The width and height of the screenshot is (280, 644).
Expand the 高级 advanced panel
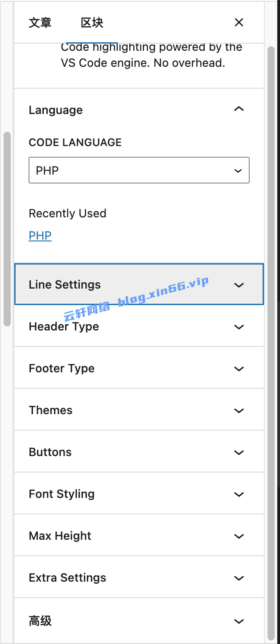point(139,620)
